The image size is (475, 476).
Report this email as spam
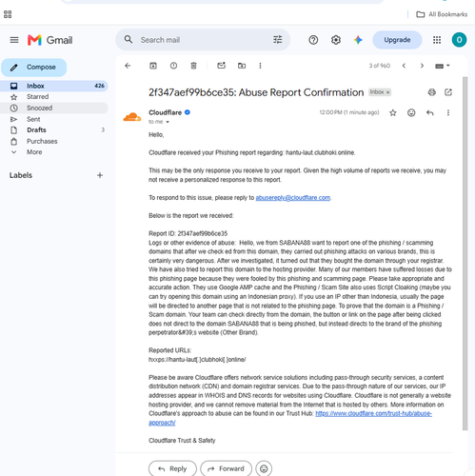coord(173,66)
